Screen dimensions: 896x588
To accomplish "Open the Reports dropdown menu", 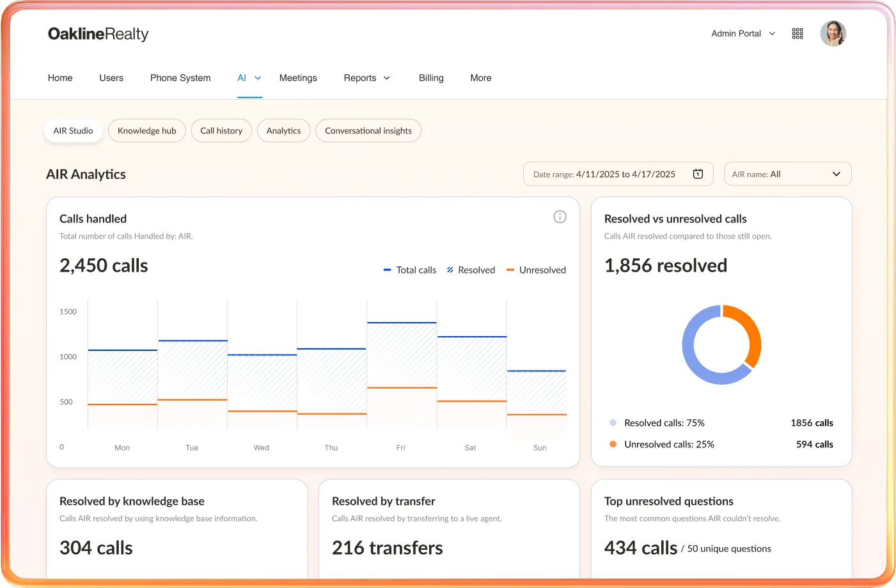I will point(366,77).
